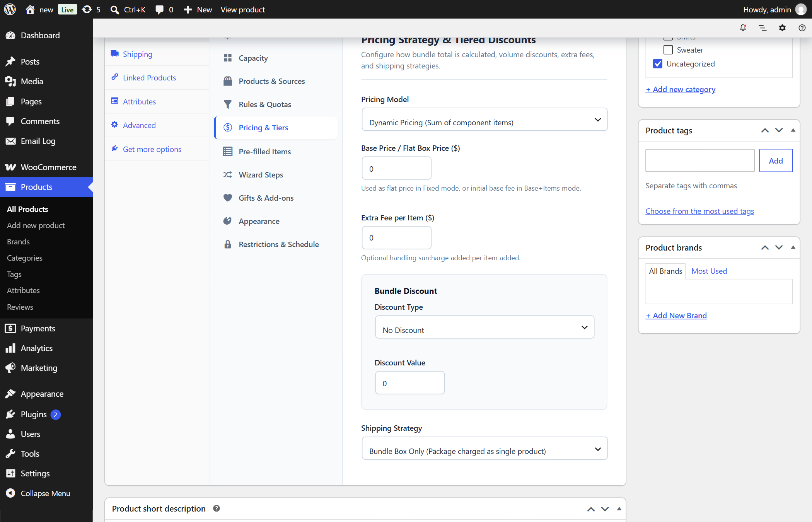Open the Shipping Strategy dropdown
812x522 pixels.
coord(484,449)
